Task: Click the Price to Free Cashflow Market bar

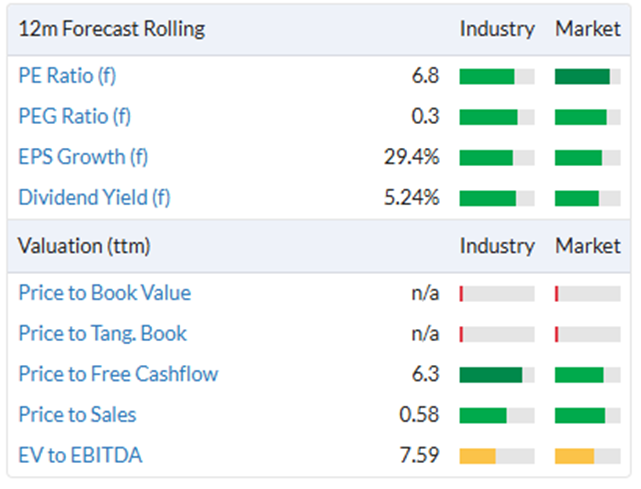Action: (x=587, y=375)
